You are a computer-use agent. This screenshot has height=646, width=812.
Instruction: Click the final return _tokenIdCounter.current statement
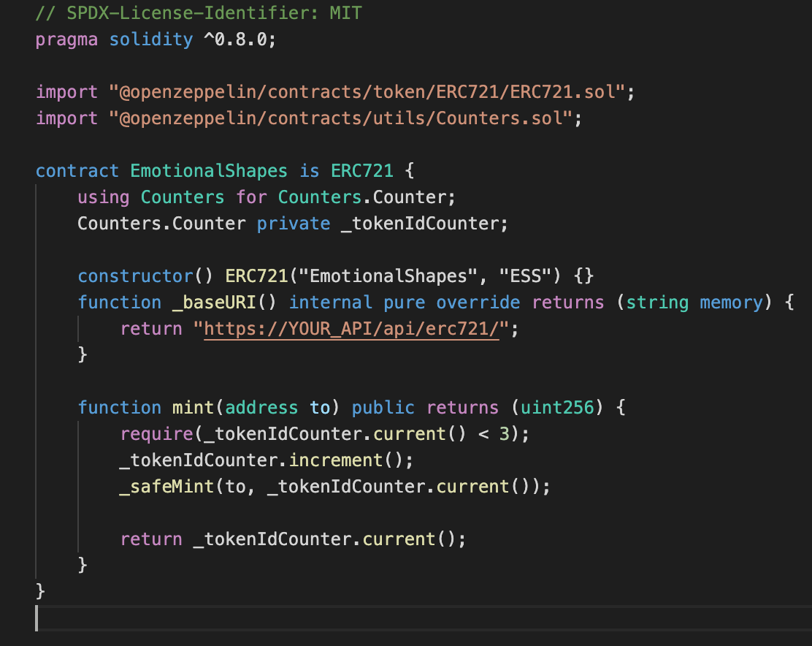293,539
